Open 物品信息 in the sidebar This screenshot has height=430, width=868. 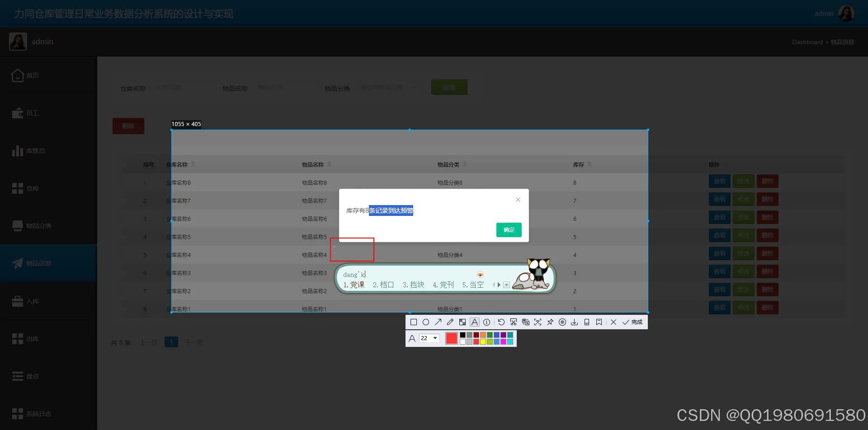48,263
